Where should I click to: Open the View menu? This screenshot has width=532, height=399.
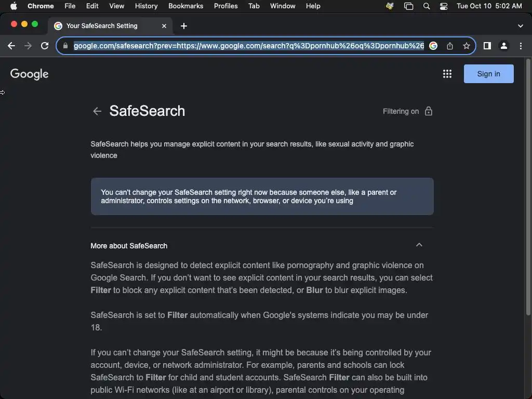tap(117, 6)
